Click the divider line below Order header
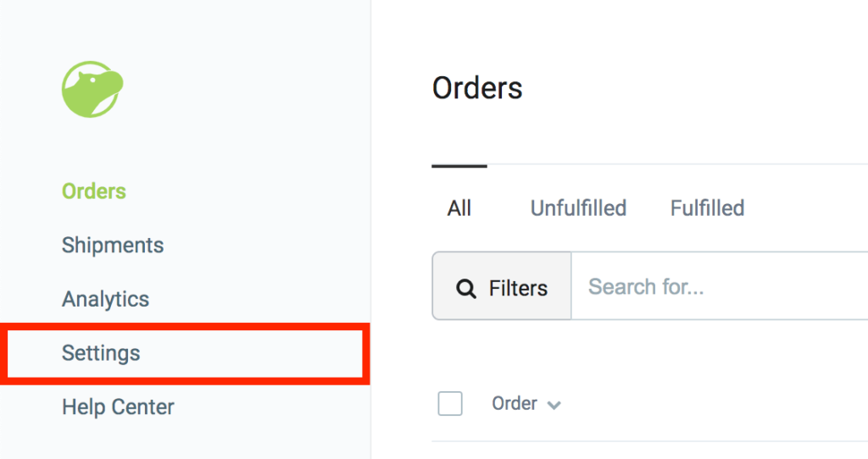 point(644,441)
